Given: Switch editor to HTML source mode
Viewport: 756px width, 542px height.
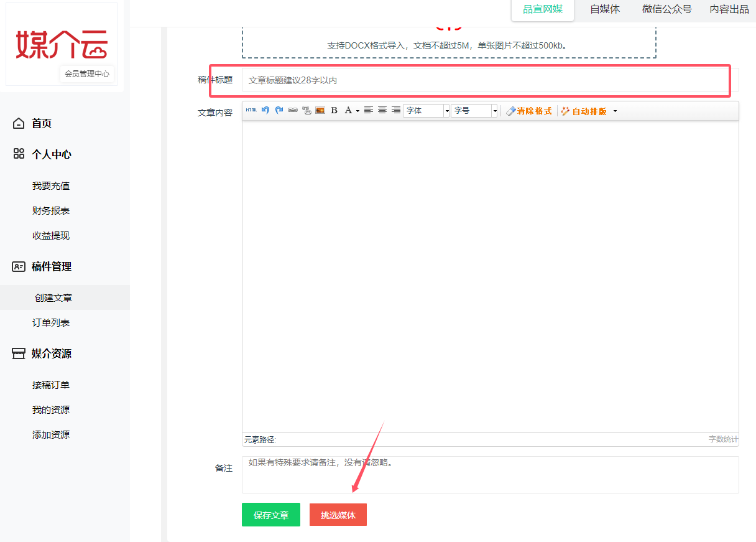Looking at the screenshot, I should pyautogui.click(x=251, y=110).
